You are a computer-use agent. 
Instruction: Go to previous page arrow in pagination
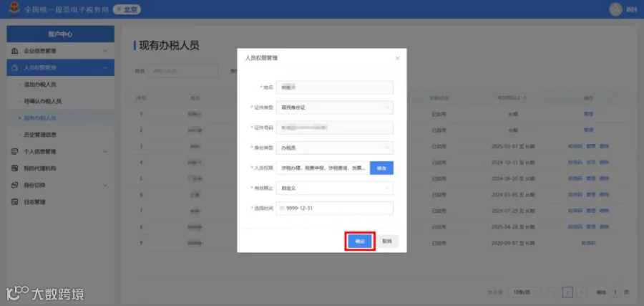553,292
